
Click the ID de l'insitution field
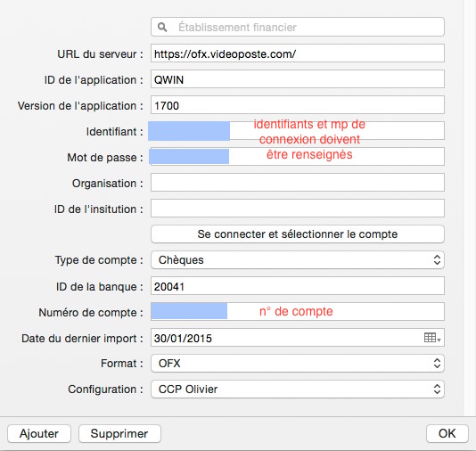pyautogui.click(x=298, y=209)
